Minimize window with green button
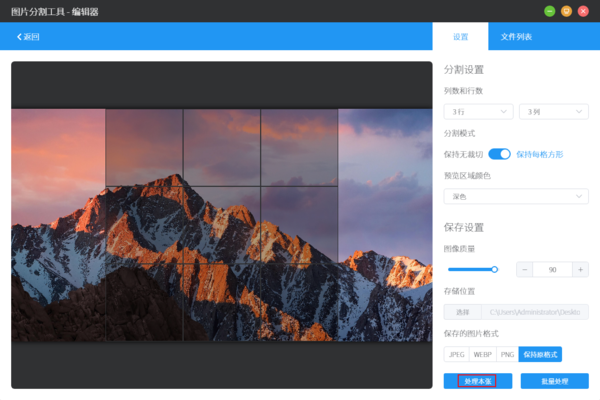The width and height of the screenshot is (600, 400). [x=549, y=11]
